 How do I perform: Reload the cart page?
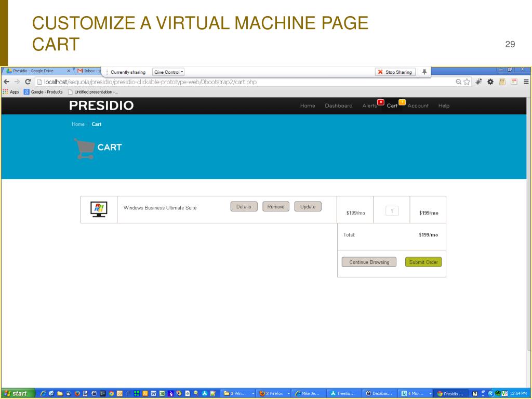tap(28, 82)
